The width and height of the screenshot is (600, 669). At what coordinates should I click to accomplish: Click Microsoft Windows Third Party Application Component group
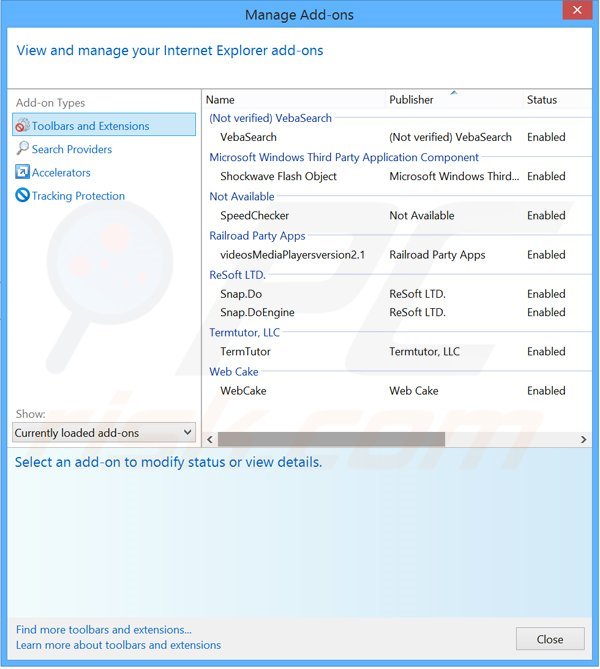[x=344, y=157]
